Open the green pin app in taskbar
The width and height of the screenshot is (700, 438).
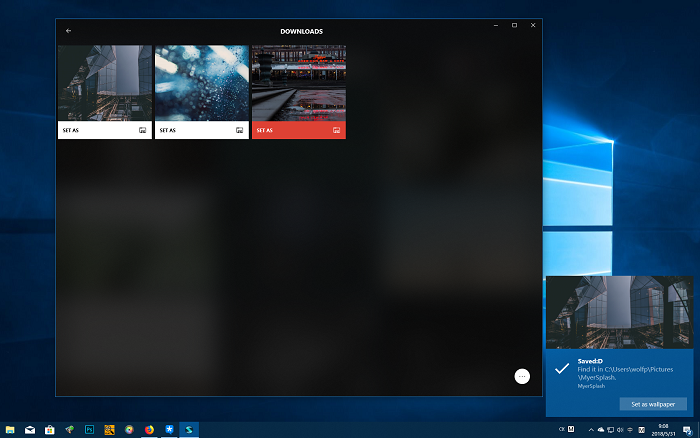pyautogui.click(x=70, y=430)
